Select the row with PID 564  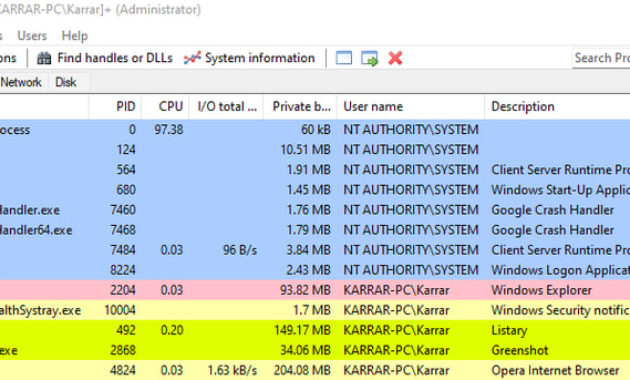tap(315, 170)
